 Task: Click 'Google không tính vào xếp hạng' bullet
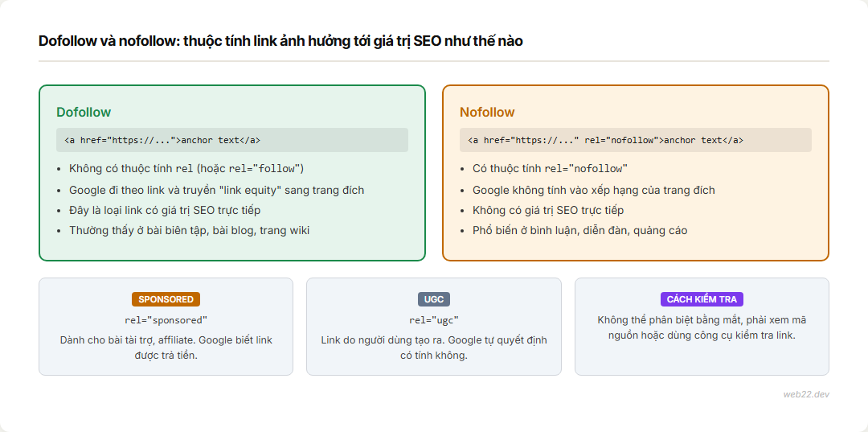tap(594, 190)
